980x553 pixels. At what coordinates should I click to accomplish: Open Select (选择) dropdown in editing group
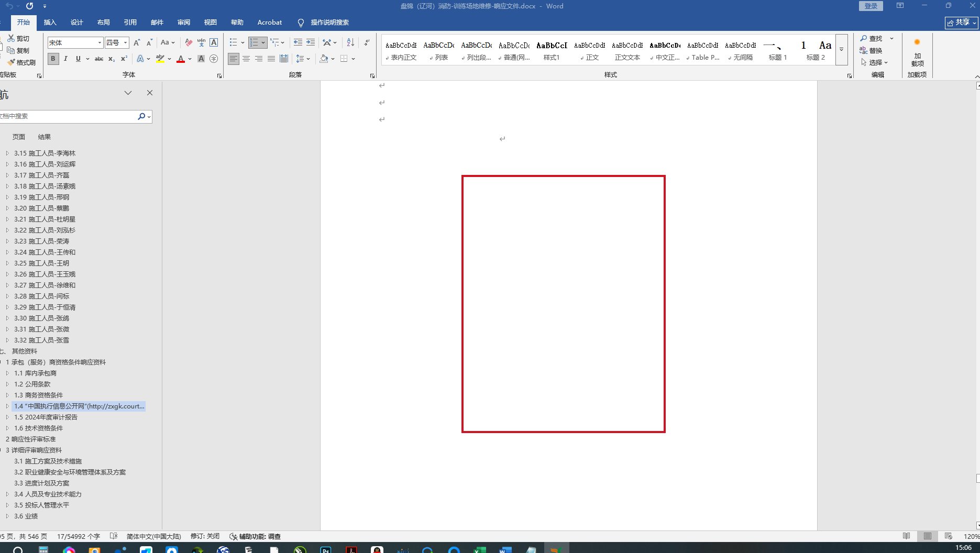point(875,62)
